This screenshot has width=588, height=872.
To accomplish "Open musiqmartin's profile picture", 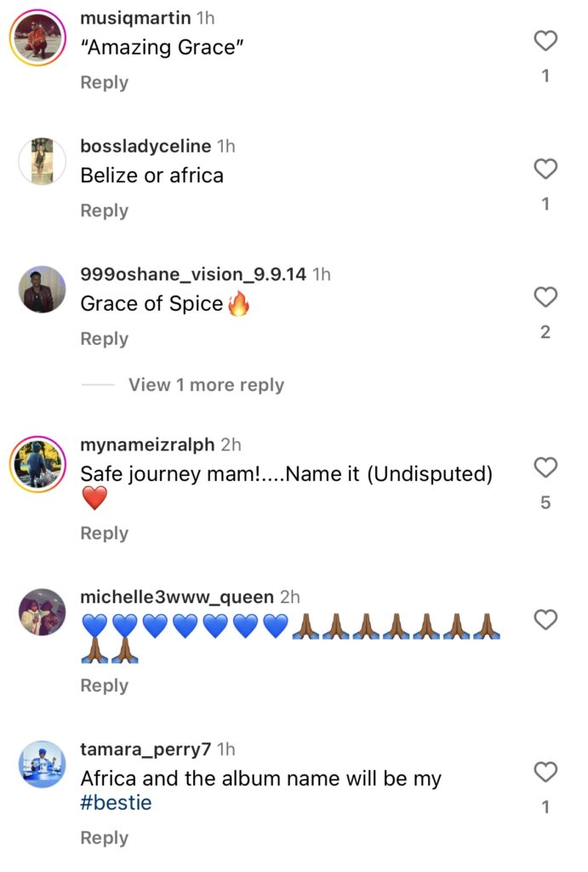I will (37, 37).
